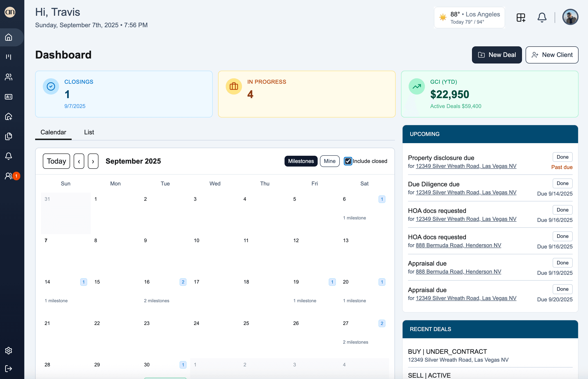Open the sidebar bell reminders icon

point(9,156)
